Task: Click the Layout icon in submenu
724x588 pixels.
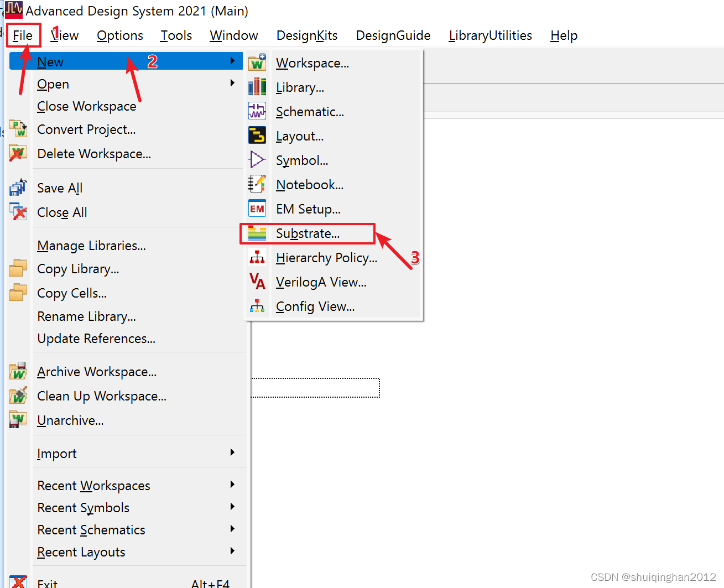Action: [257, 136]
